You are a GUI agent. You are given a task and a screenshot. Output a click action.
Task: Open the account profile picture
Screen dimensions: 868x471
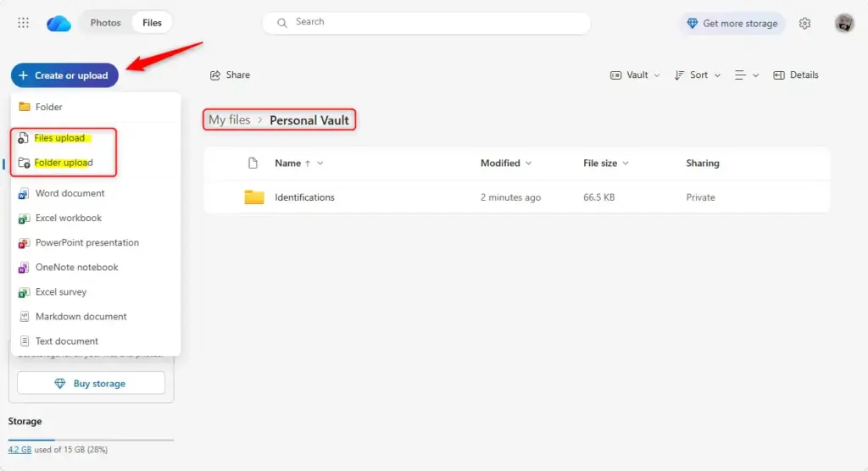click(844, 23)
